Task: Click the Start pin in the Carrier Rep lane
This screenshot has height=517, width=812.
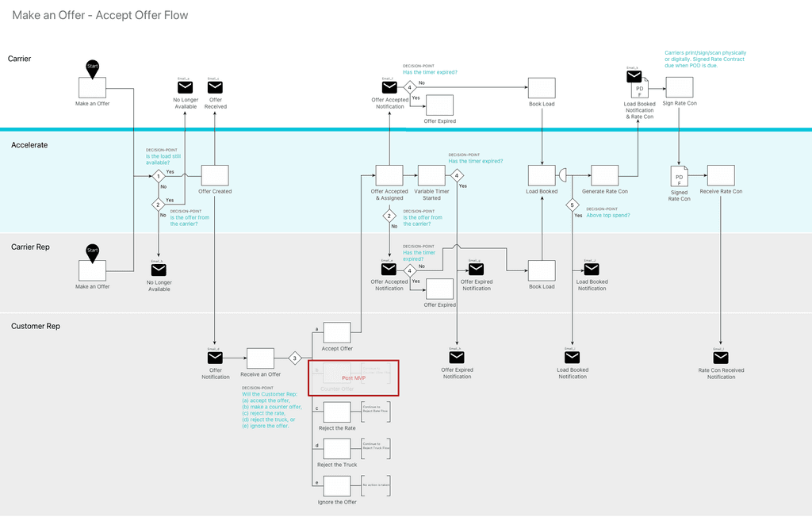Action: [92, 253]
